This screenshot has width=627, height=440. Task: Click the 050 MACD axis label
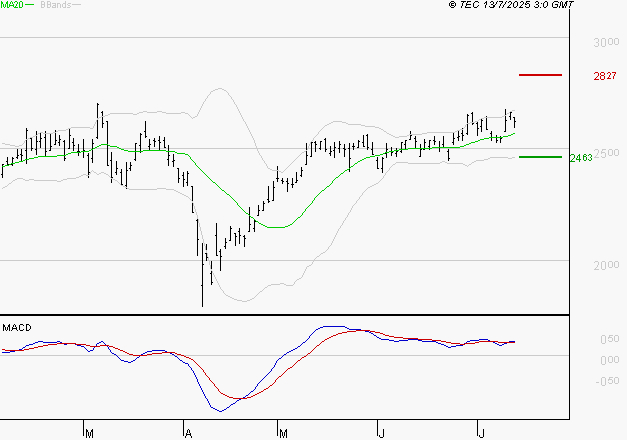point(610,339)
